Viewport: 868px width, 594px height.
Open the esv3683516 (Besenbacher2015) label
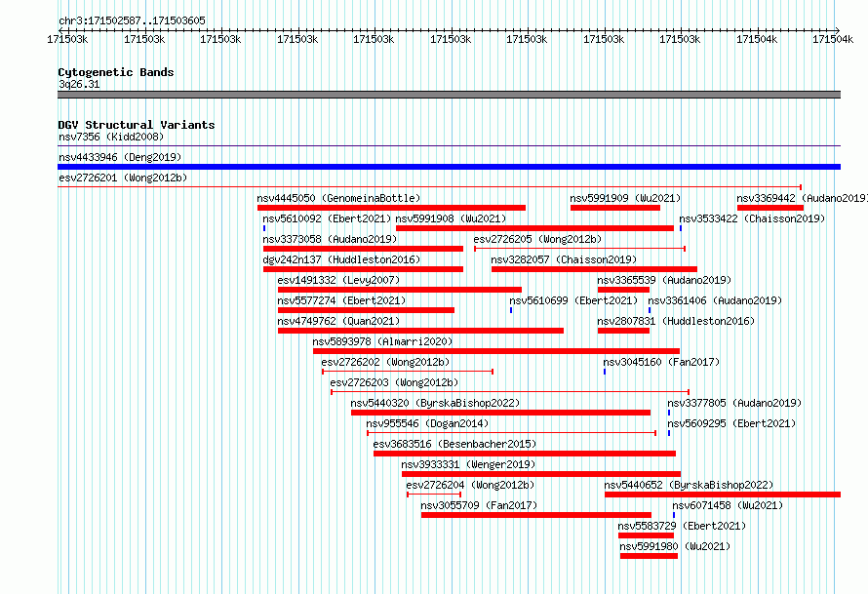click(454, 444)
